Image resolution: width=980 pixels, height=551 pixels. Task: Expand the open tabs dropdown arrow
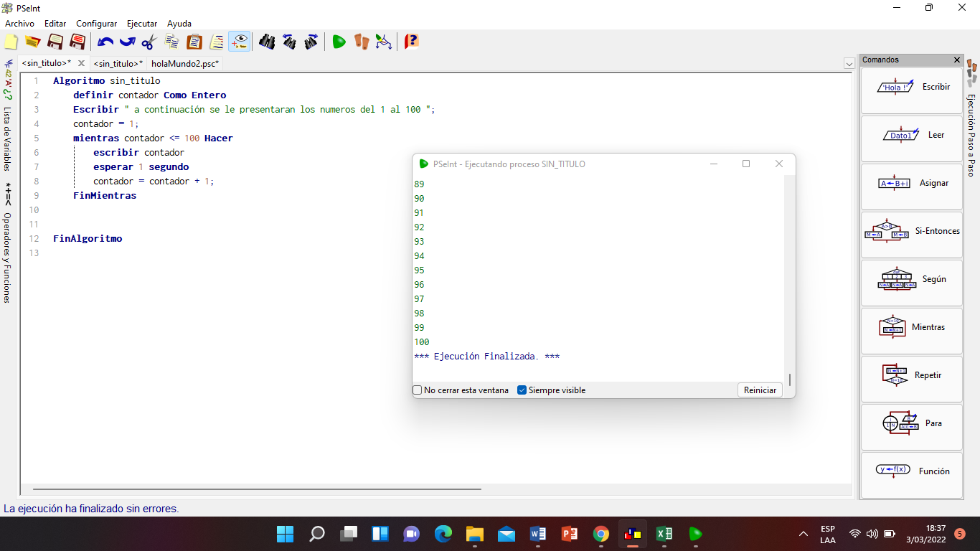(849, 64)
